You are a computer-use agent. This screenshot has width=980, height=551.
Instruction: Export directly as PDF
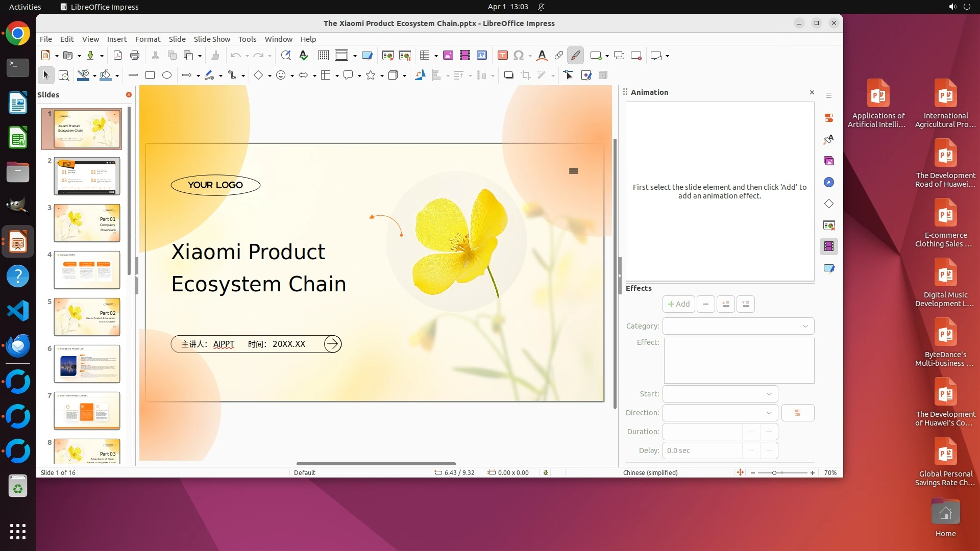click(x=118, y=56)
